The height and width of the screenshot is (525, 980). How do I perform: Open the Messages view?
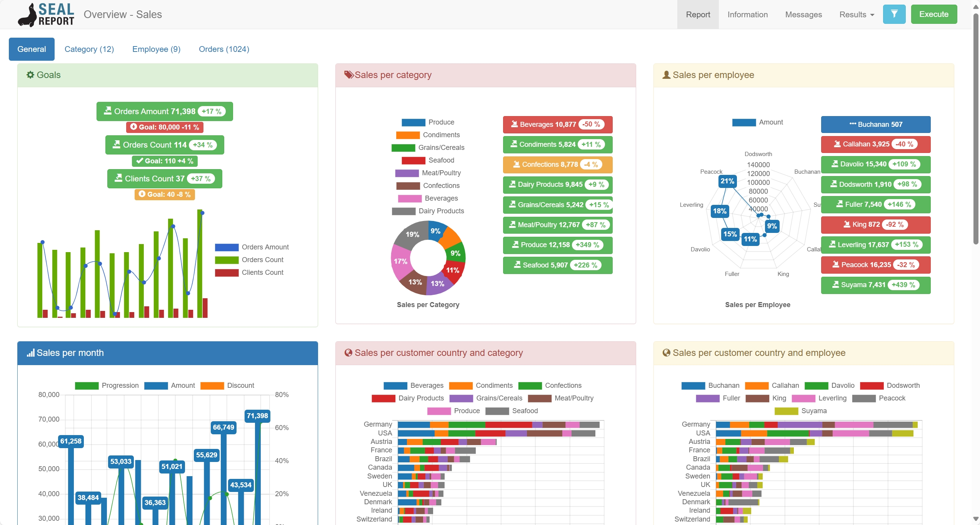(803, 15)
